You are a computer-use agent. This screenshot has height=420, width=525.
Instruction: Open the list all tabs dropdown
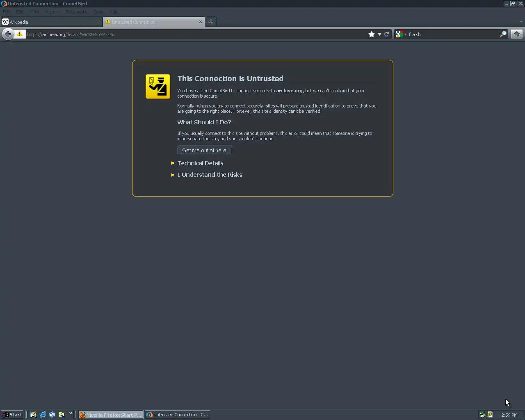[x=521, y=22]
